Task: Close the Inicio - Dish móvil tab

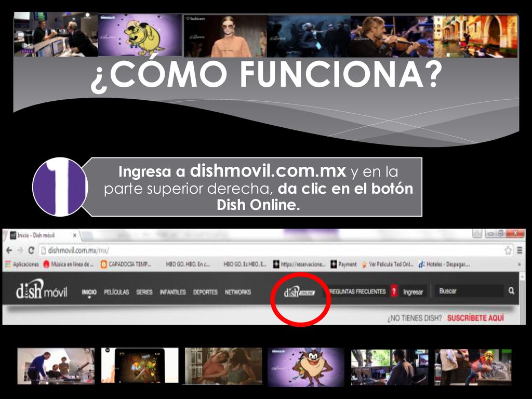Action: click(x=75, y=235)
